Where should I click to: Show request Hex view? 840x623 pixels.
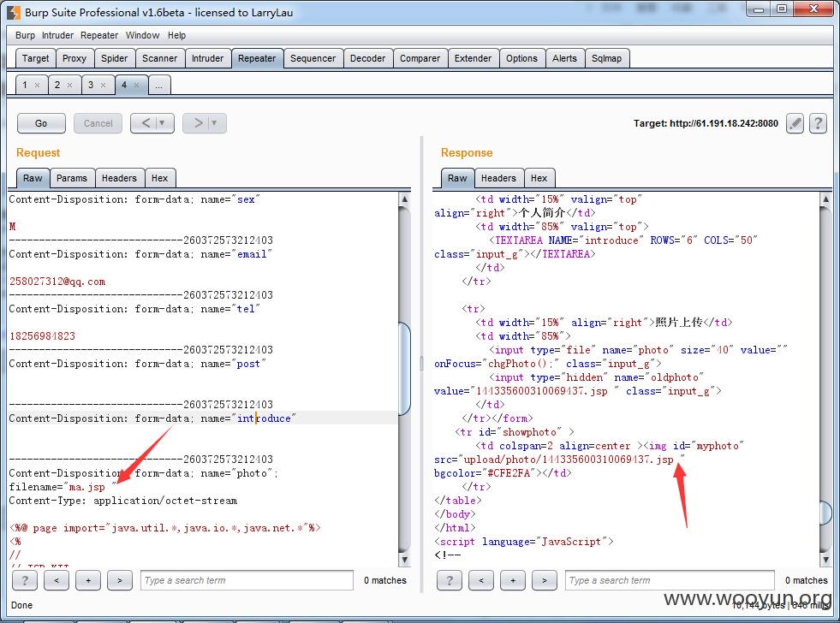pyautogui.click(x=159, y=178)
